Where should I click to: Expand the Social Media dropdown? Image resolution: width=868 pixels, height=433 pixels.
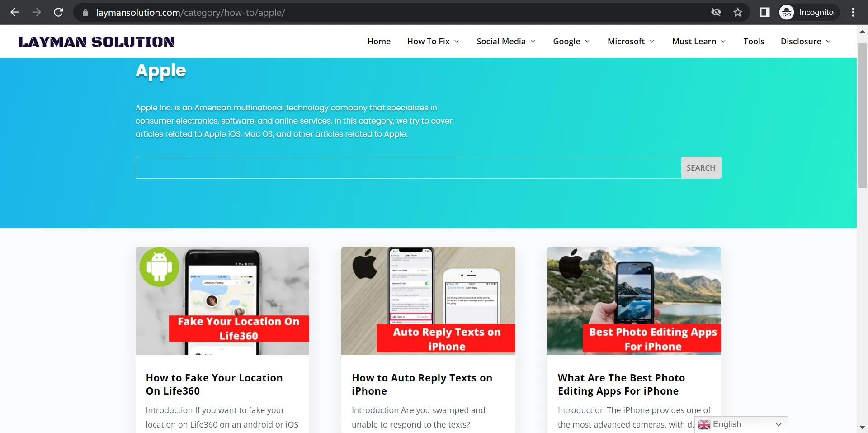[505, 41]
